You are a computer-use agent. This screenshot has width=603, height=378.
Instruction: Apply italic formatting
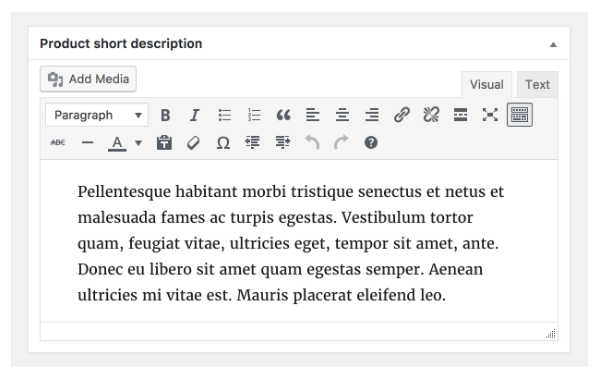195,115
